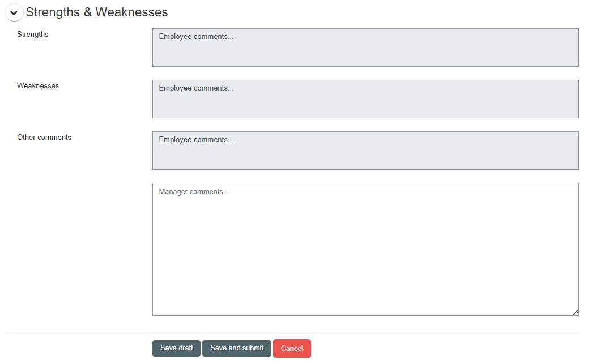Click 'Employee comments...' placeholder in Weaknesses box
Viewport: 596px width, 364px height.
coord(196,88)
